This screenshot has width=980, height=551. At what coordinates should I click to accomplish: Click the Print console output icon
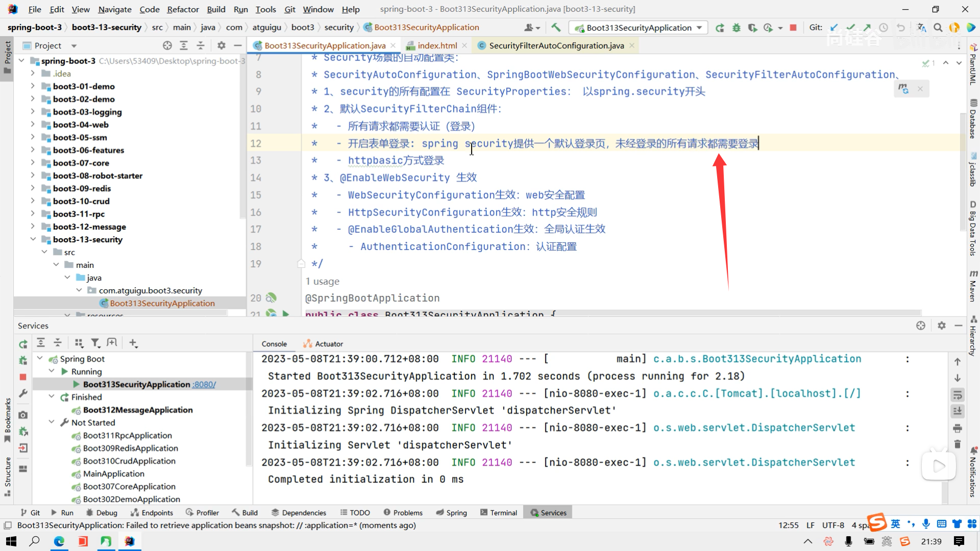(x=958, y=428)
